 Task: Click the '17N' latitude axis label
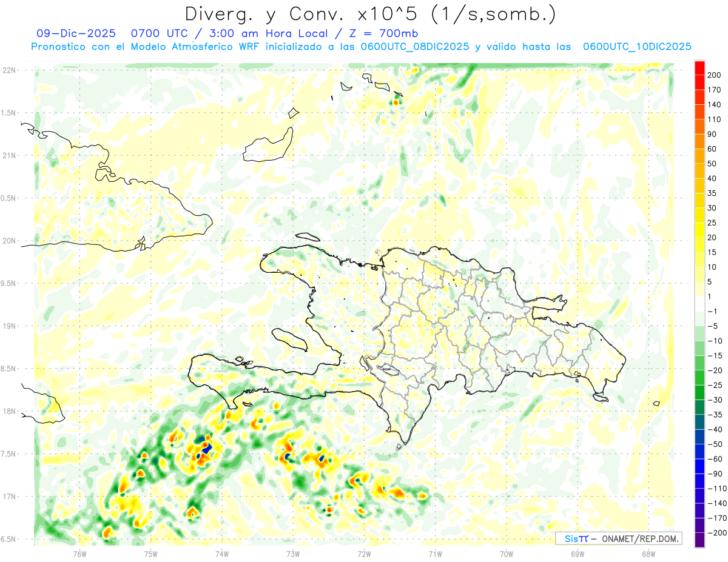[10, 497]
